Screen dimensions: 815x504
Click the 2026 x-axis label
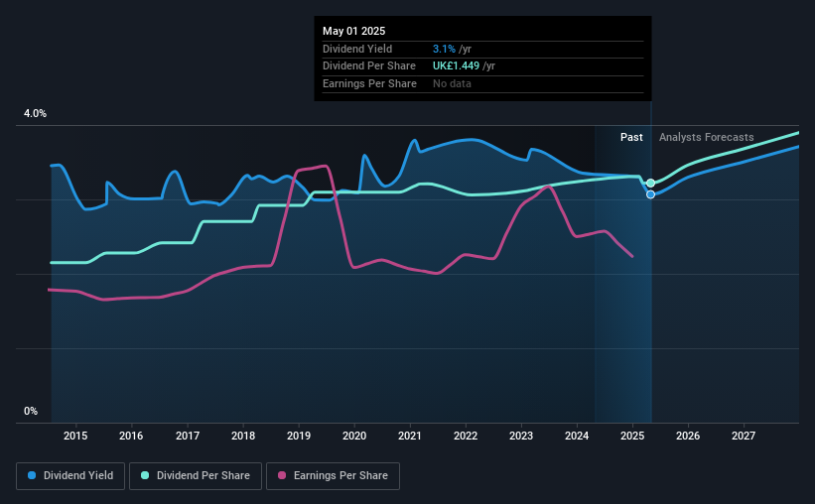(x=688, y=436)
